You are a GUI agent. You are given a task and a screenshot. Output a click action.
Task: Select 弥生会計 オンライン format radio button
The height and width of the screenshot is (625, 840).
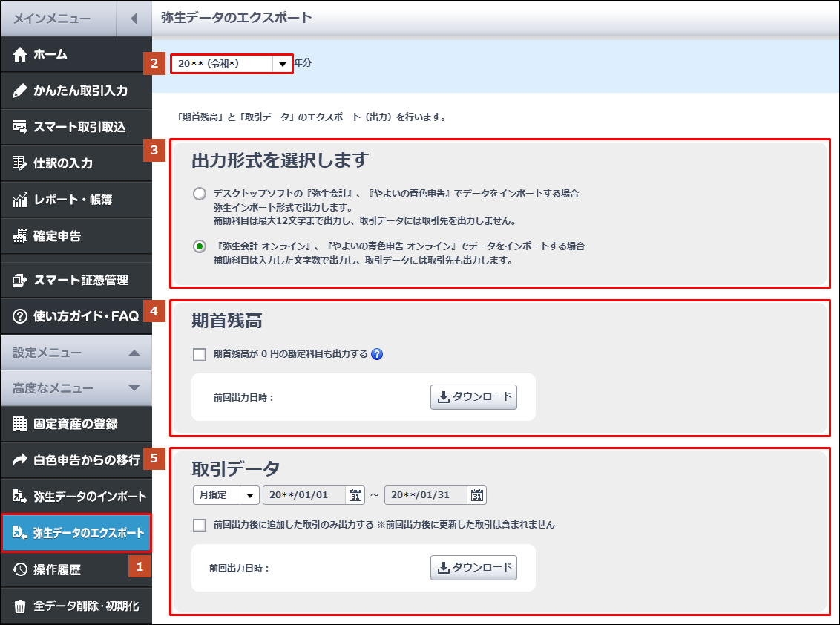199,247
